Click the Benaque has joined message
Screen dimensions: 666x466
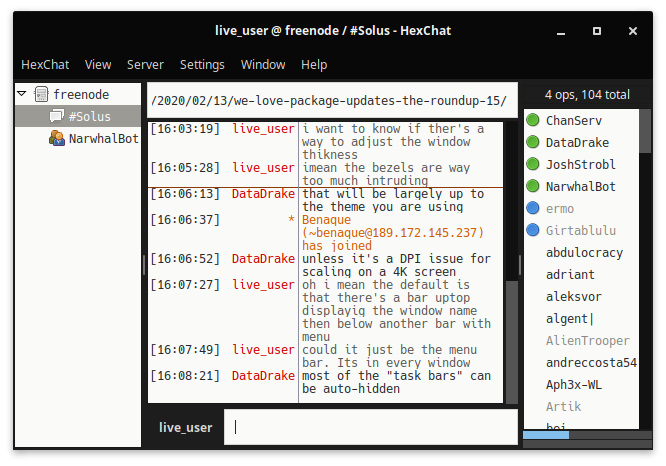[393, 232]
